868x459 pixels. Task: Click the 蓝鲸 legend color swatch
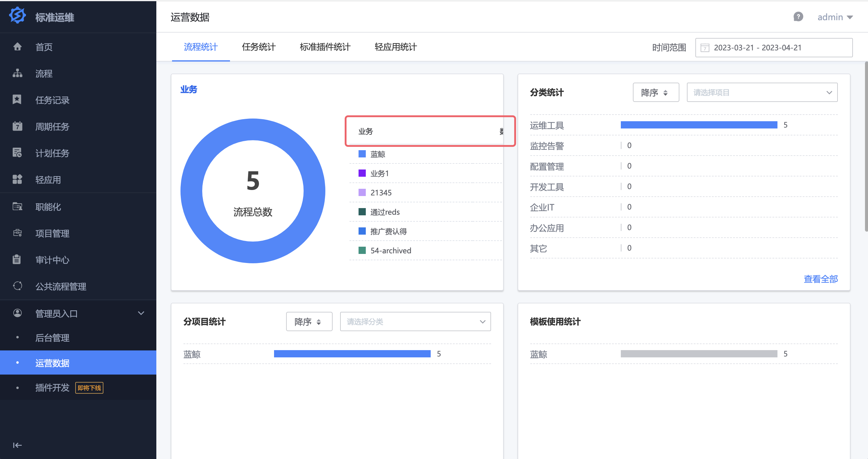362,154
